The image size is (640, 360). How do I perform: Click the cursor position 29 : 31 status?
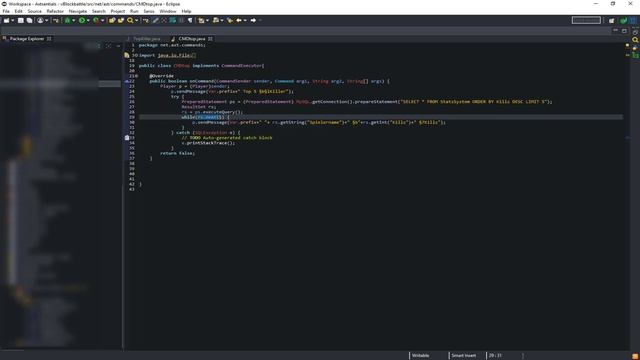tap(495, 356)
